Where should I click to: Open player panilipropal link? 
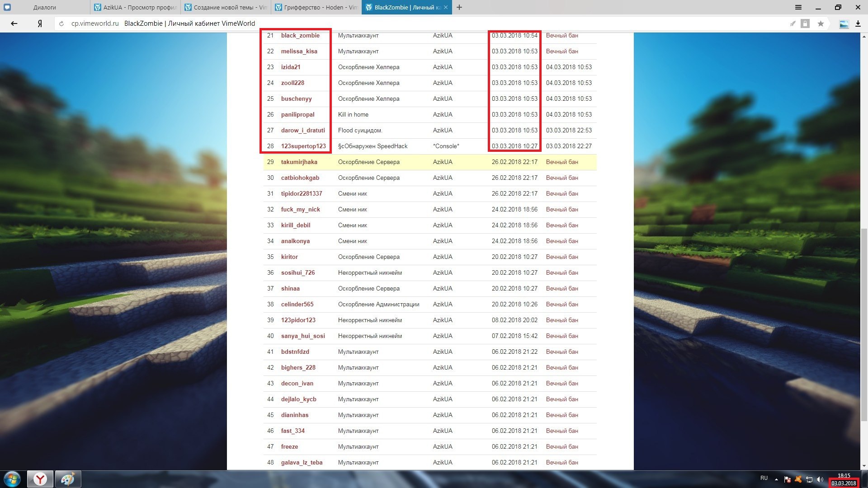tap(297, 114)
